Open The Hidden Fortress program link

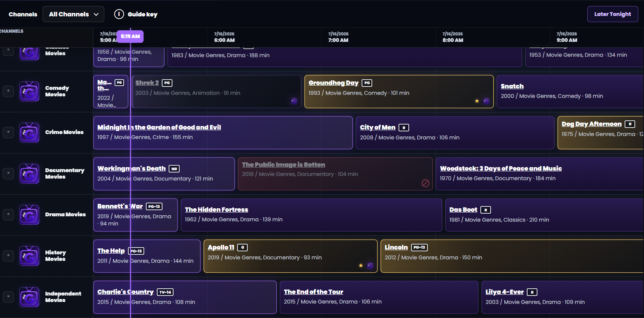coord(216,209)
